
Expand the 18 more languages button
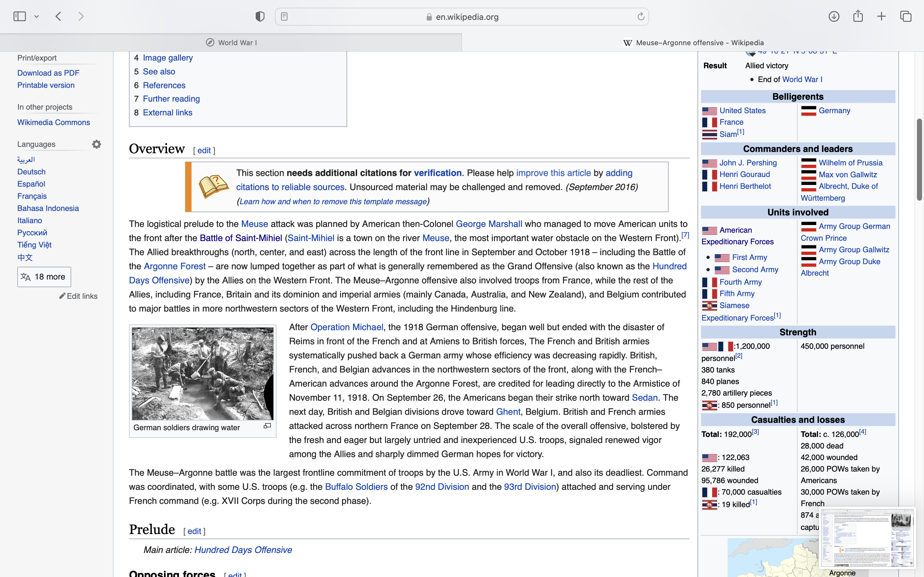[44, 277]
